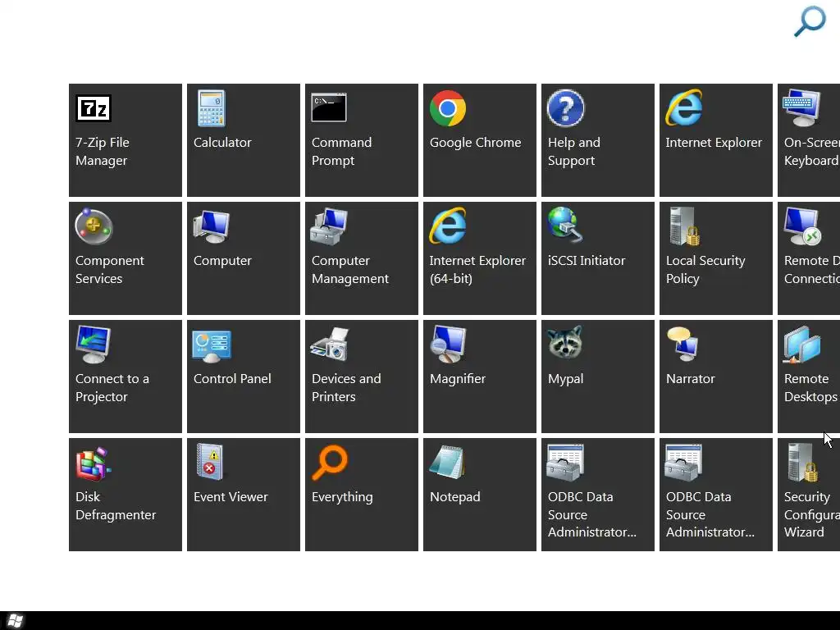Launch the Calculator app tile
The height and width of the screenshot is (630, 840).
pos(244,139)
